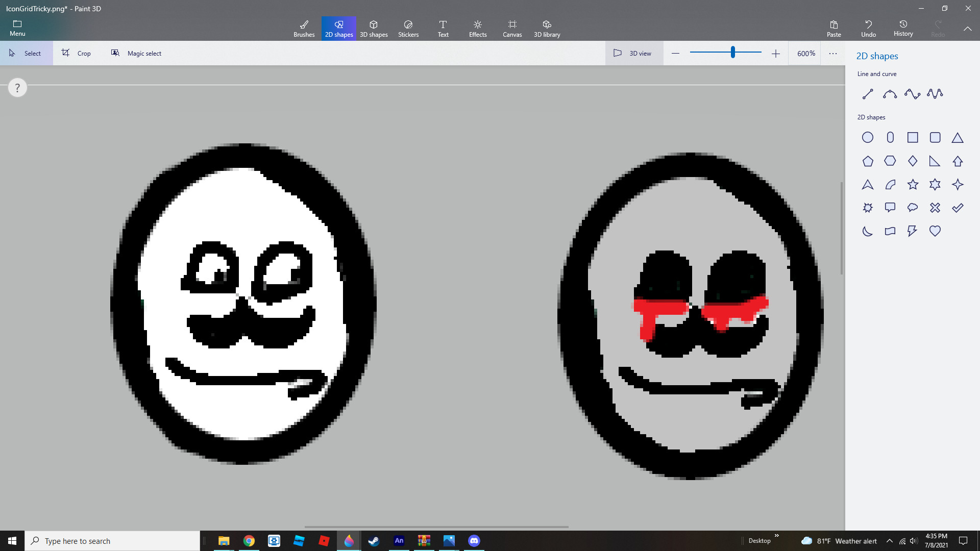Select the heart shape
980x551 pixels.
point(935,231)
